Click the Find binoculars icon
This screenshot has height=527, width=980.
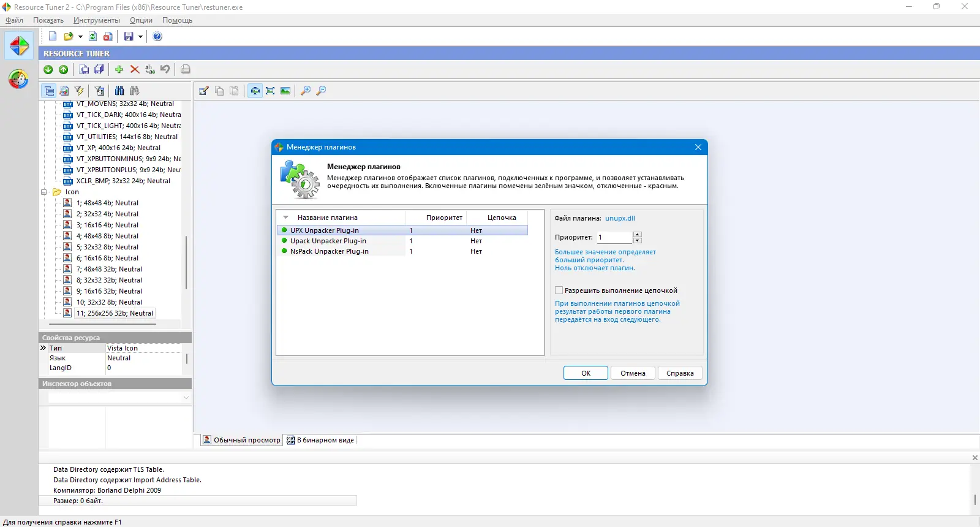tap(119, 91)
